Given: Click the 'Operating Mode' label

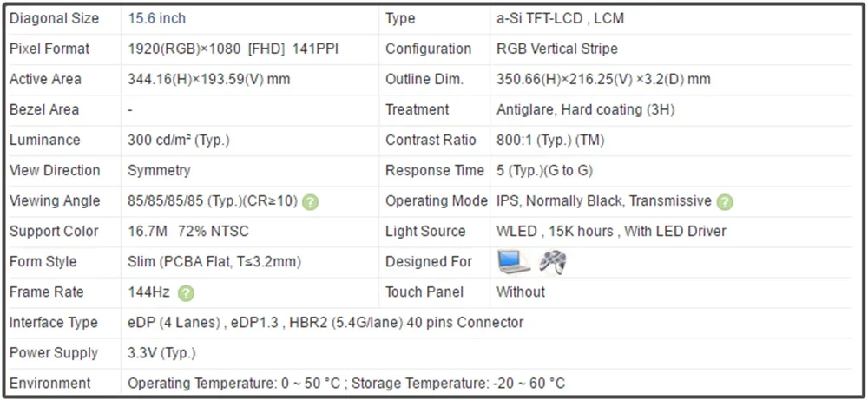Looking at the screenshot, I should point(437,200).
